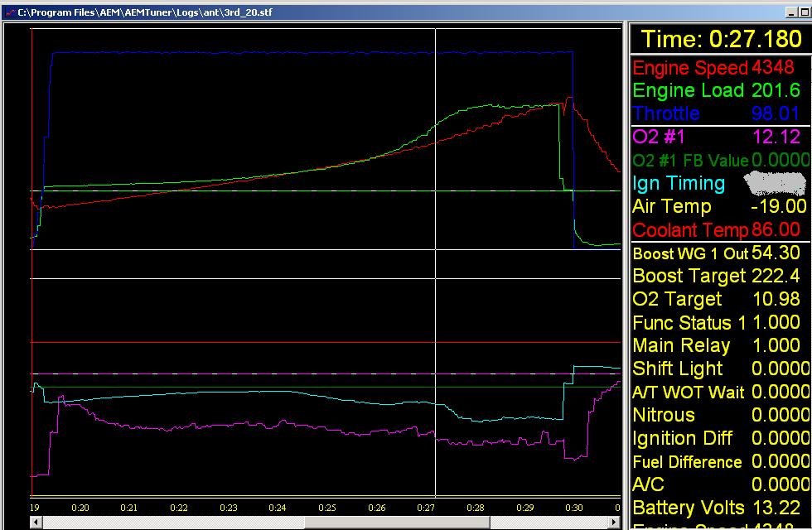Click the scrollbar right arrow button

point(616,523)
